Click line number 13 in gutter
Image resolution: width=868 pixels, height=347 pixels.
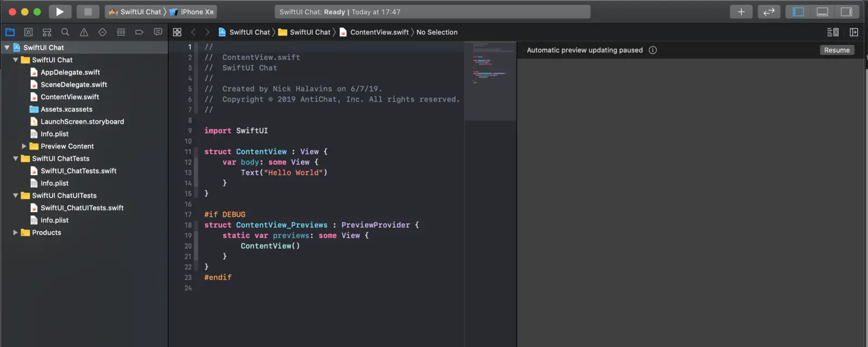[x=188, y=173]
